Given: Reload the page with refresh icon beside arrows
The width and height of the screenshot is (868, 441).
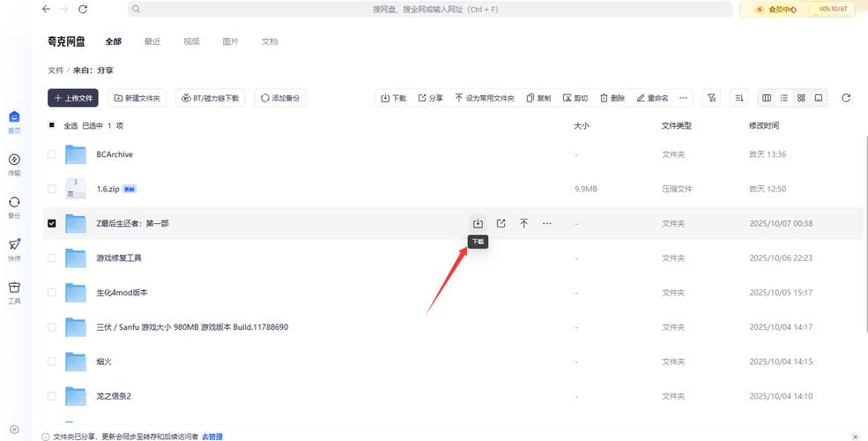Looking at the screenshot, I should click(x=83, y=9).
